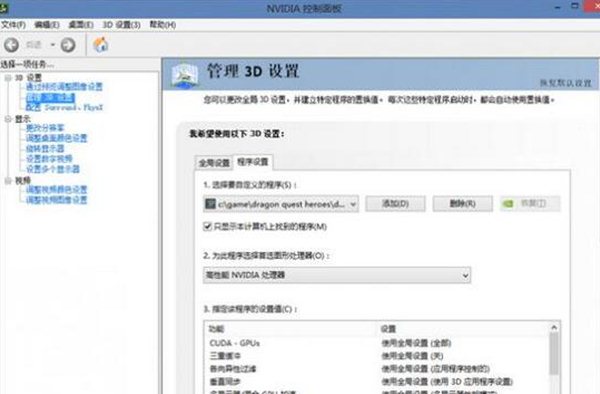Image resolution: width=600 pixels, height=394 pixels.
Task: Click 使用全局设置 (使用 3D 应用程序设置) value
Action: 447,382
